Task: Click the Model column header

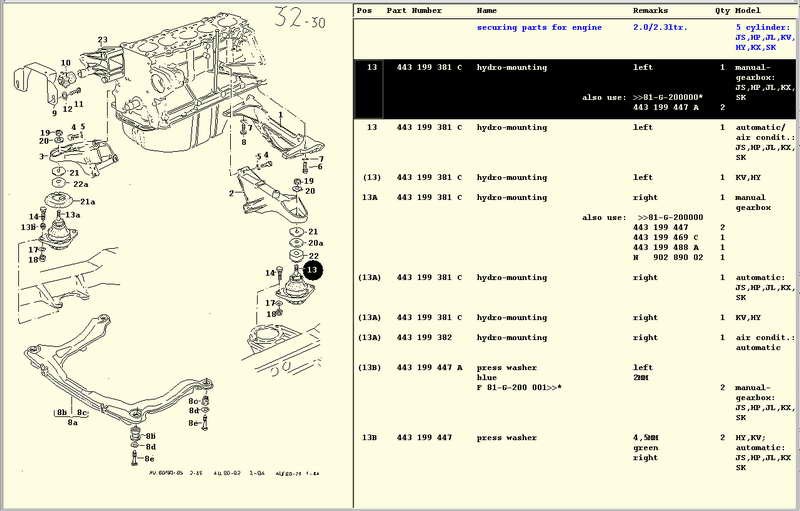Action: (x=748, y=10)
